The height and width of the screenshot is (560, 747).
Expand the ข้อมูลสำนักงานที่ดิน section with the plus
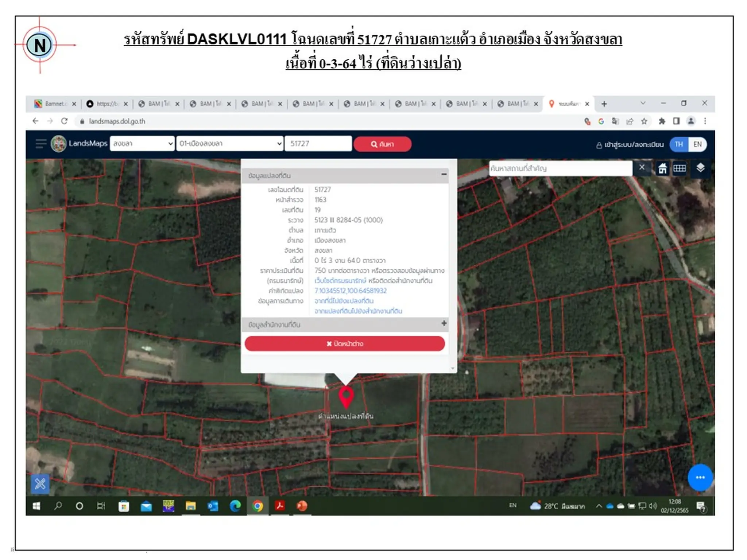click(444, 323)
